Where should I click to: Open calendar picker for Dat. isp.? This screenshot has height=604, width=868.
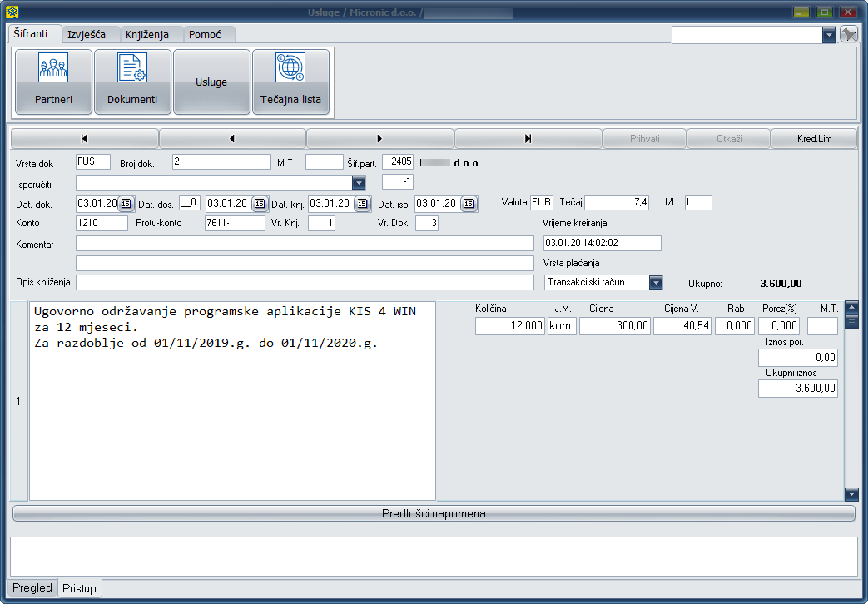(x=469, y=204)
